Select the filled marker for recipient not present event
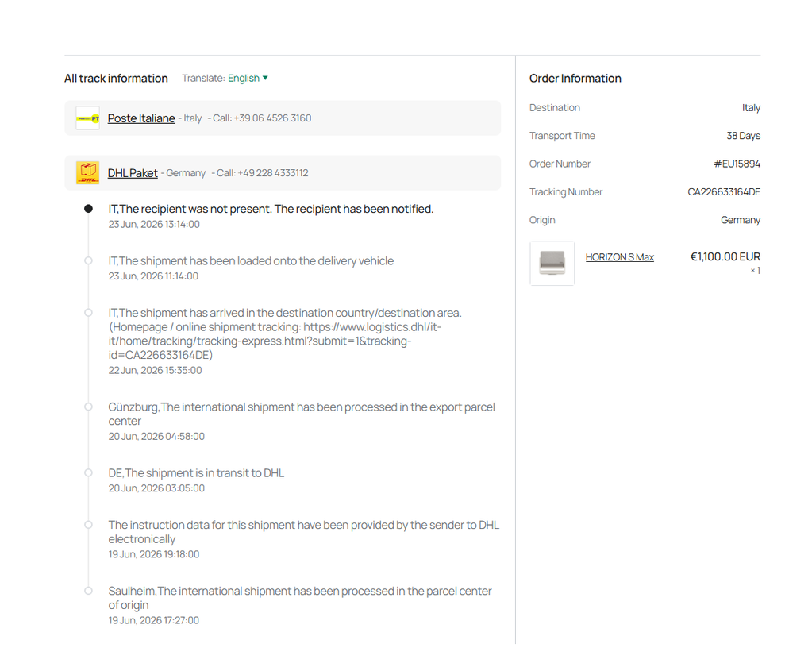 coord(89,209)
